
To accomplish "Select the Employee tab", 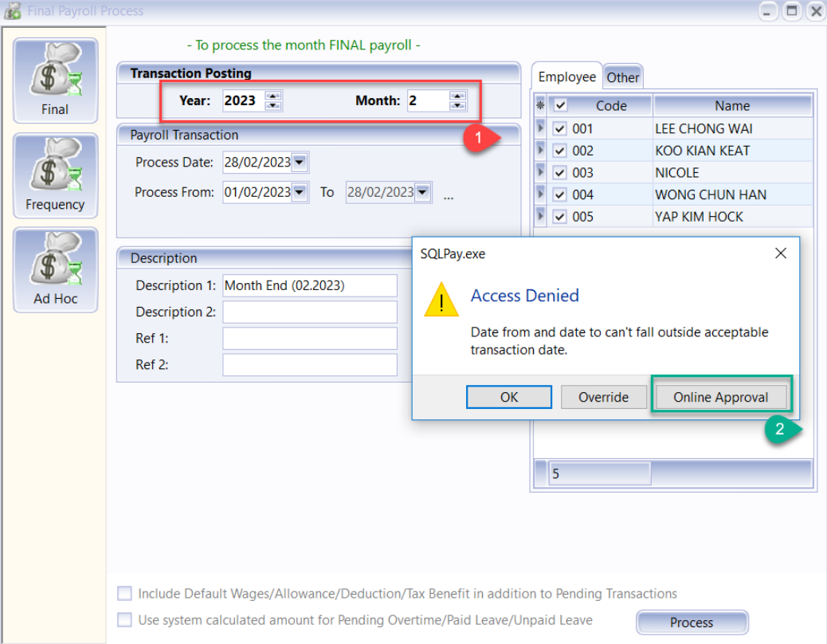I will [x=566, y=77].
